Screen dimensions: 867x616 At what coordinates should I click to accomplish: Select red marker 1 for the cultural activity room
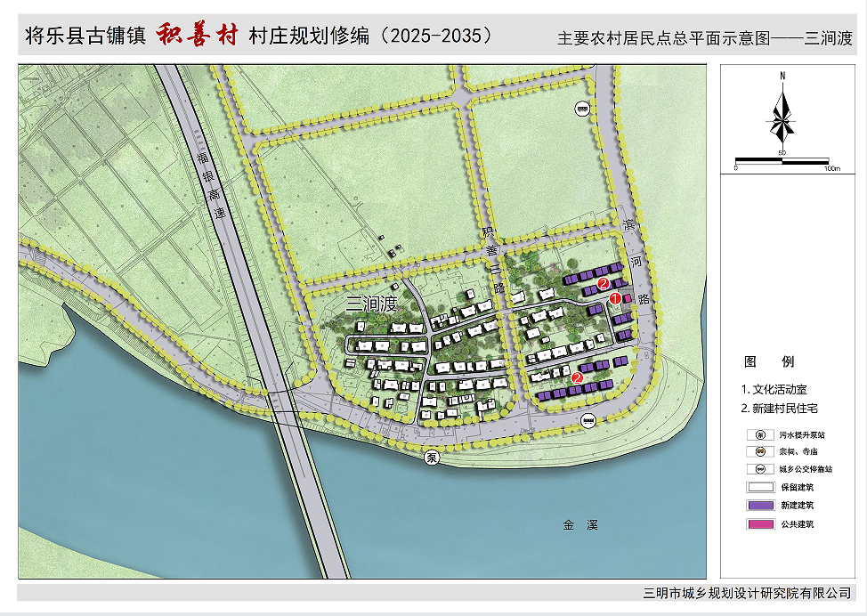point(615,300)
